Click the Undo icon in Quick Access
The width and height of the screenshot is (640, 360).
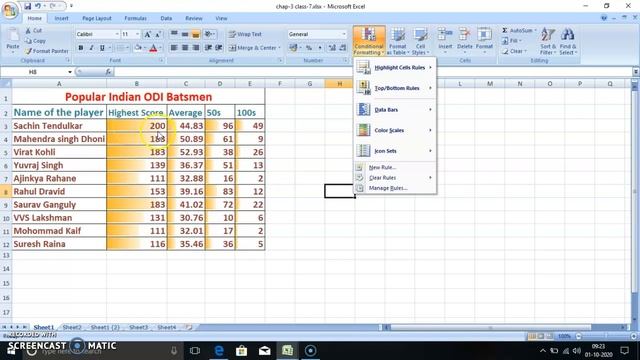(x=38, y=6)
